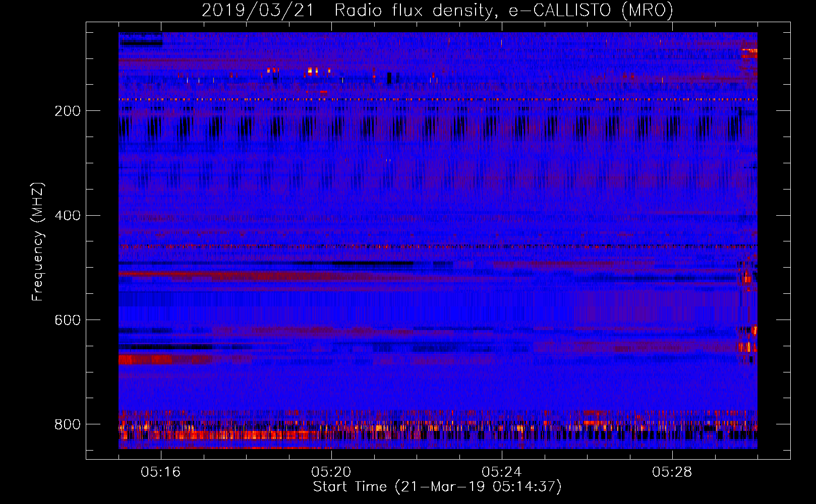The image size is (816, 504).
Task: Click the plot title '2019/03/21 Radio flux density, e-CALLISTO (MRO)'
Action: coord(437,11)
